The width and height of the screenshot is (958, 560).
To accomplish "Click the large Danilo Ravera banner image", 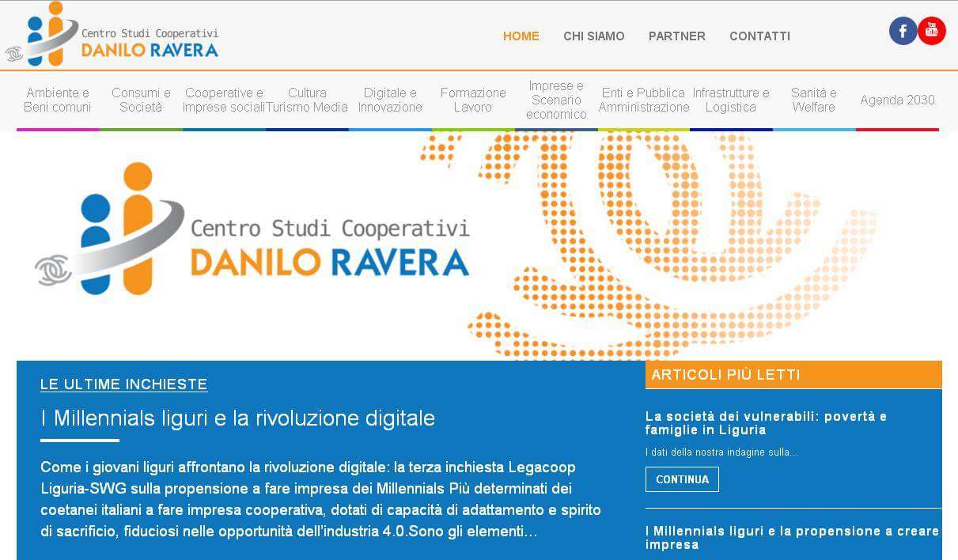I will tap(478, 246).
